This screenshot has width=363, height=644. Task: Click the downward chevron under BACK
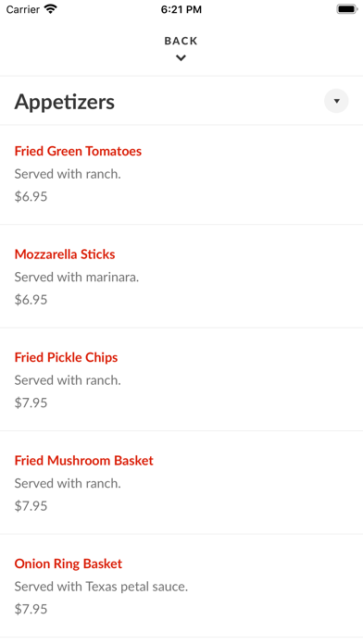[181, 58]
